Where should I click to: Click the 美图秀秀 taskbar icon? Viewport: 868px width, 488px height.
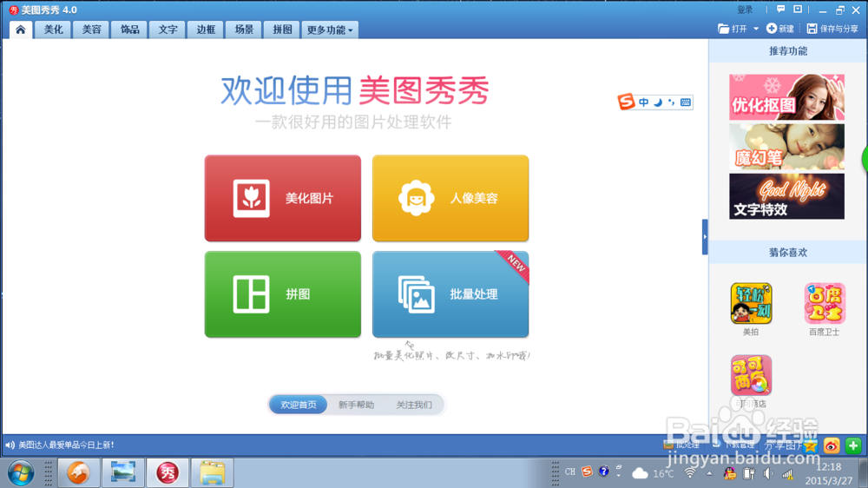tap(168, 473)
